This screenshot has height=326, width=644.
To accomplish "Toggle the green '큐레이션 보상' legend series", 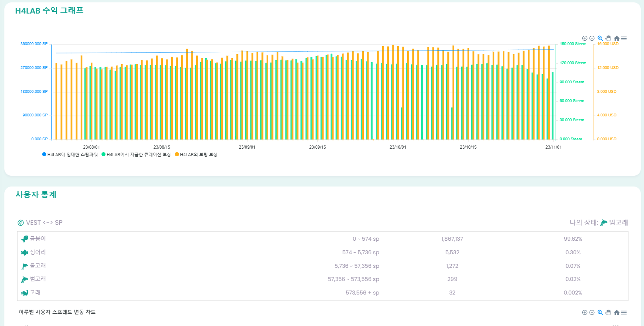I will (136, 155).
